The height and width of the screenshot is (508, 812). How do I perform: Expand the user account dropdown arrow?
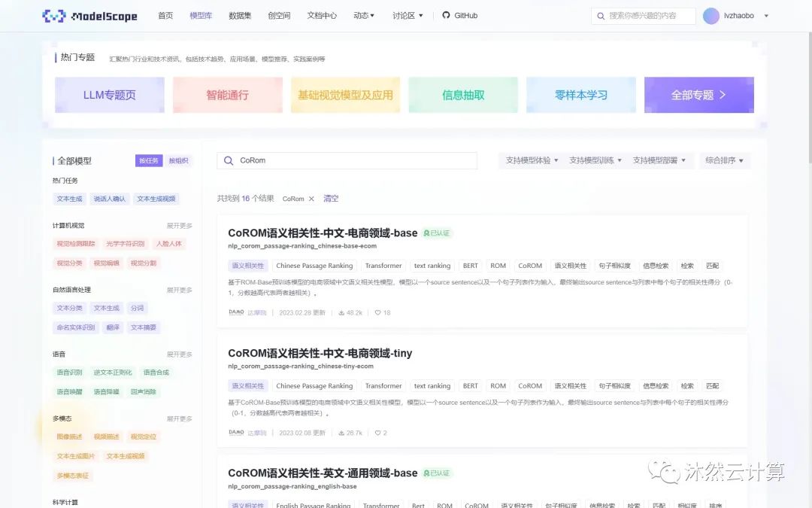pos(766,16)
